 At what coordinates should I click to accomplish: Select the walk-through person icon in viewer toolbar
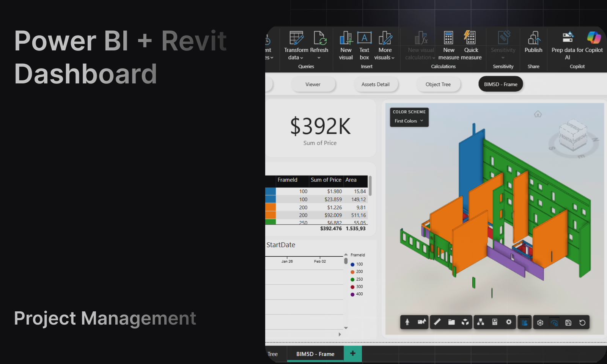point(407,322)
